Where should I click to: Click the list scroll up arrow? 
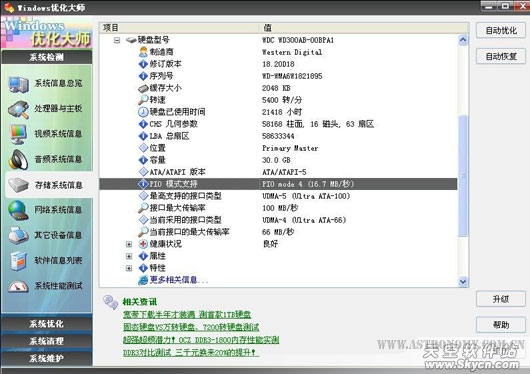coord(463,40)
